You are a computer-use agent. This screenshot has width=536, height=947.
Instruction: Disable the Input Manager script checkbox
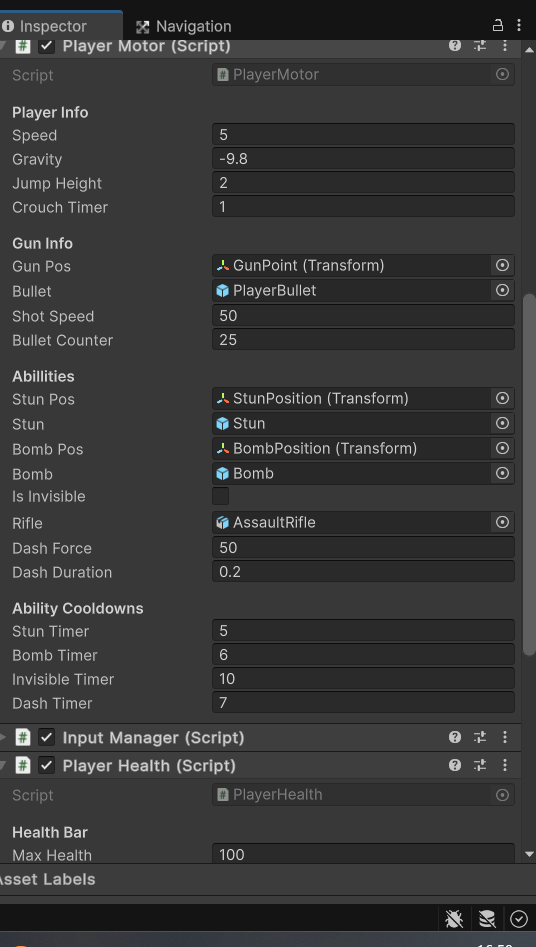click(x=47, y=737)
